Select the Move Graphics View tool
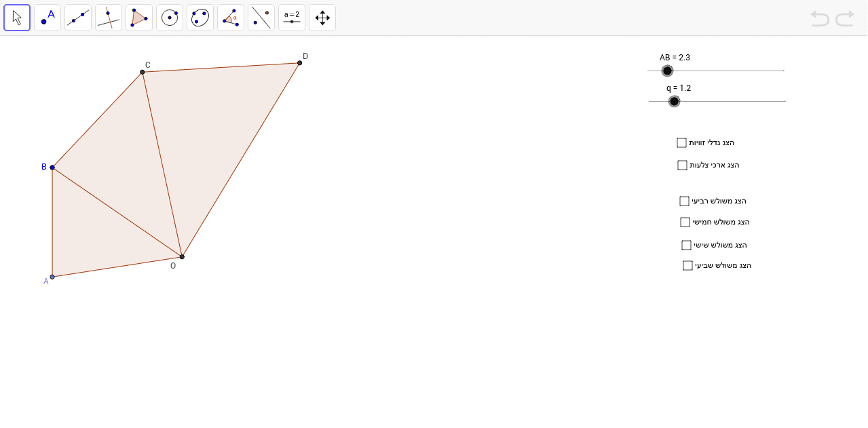Viewport: 868px width, 428px height. pos(322,18)
